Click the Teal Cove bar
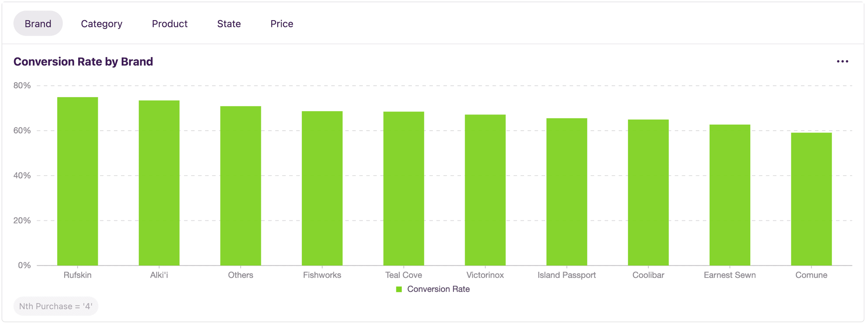 pos(404,188)
